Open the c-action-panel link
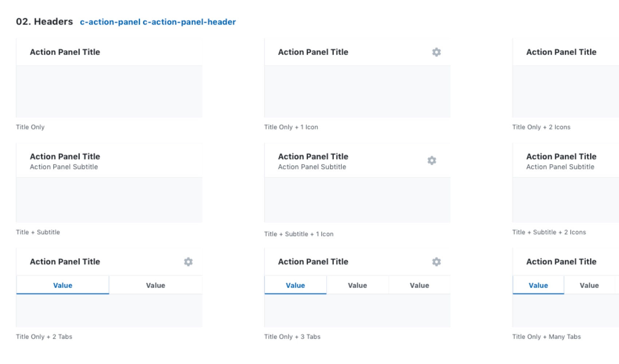Image resolution: width=619 pixels, height=364 pixels. coord(110,22)
